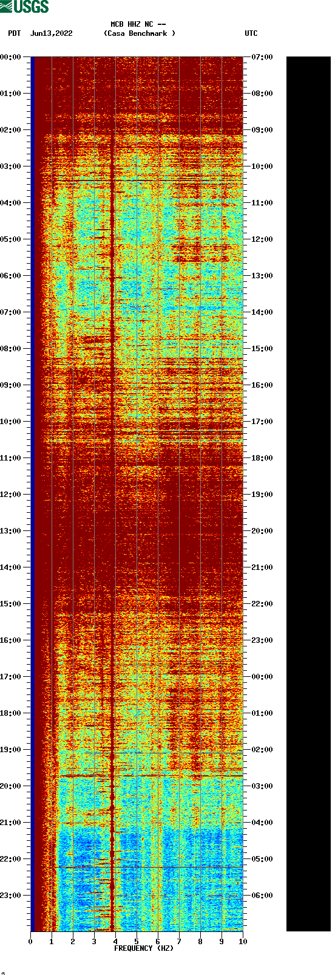Click the 'FREQUENCY (HZ)' axis label
Screen dimensions: 335x980
(144, 948)
